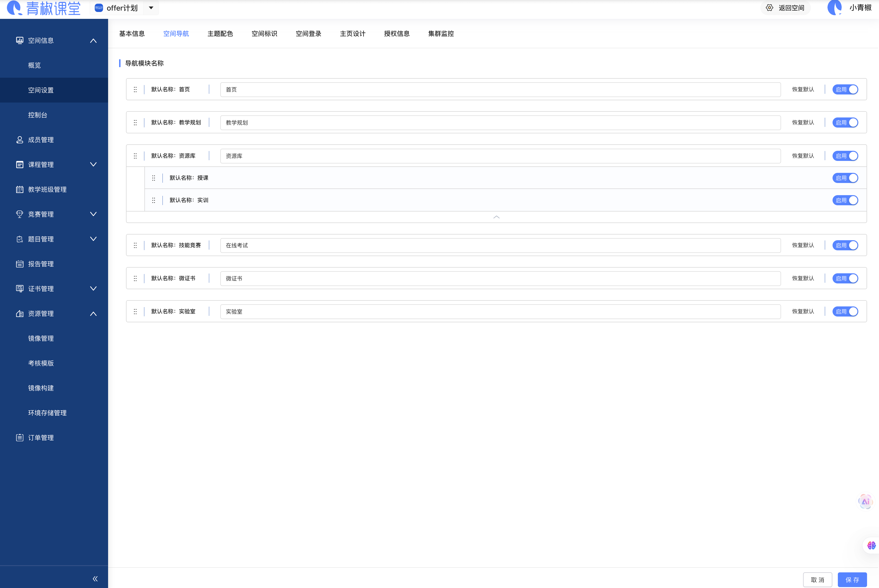Open the offer计划 space dropdown
This screenshot has height=588, width=879.
coord(151,8)
